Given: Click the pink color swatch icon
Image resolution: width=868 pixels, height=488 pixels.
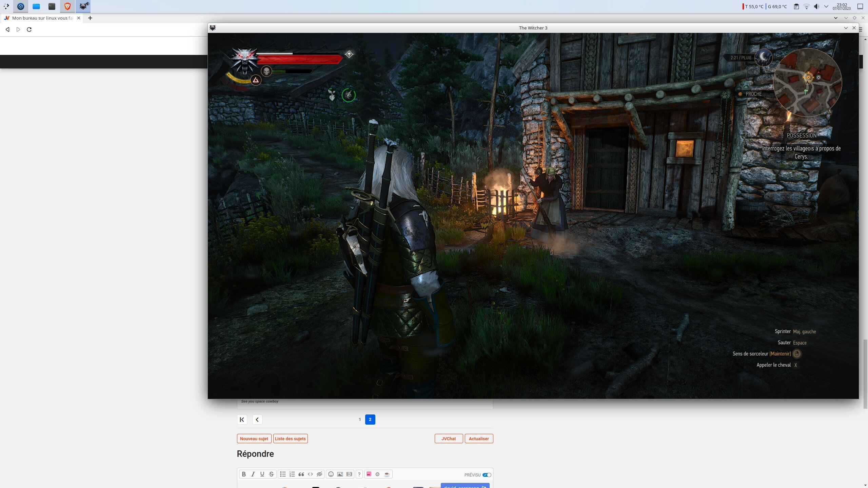Looking at the screenshot, I should (369, 474).
